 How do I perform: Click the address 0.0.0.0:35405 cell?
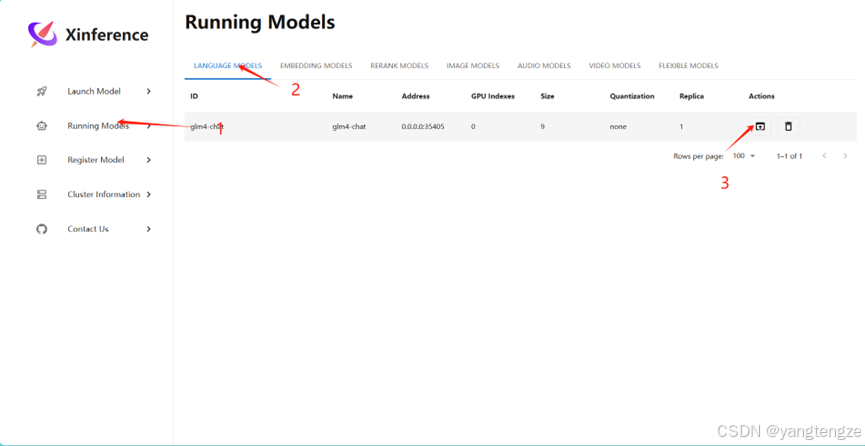coord(423,126)
